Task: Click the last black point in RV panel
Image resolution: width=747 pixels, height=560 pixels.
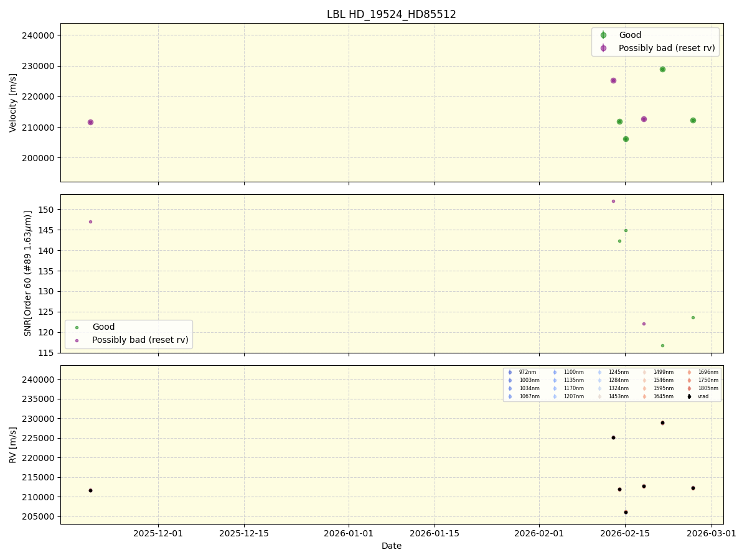Action: (x=693, y=488)
